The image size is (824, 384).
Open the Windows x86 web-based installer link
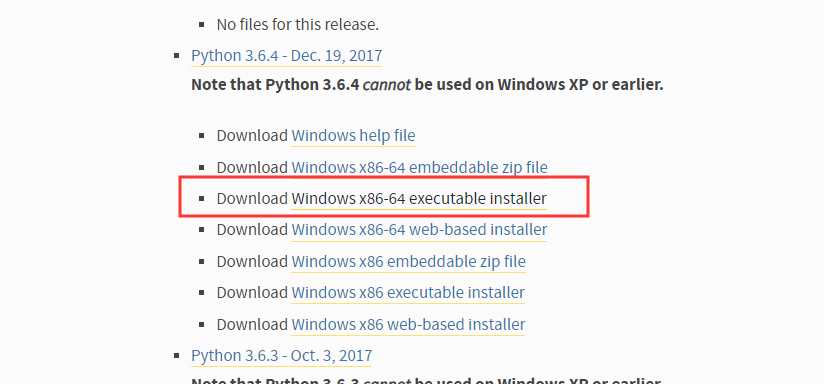pos(408,324)
